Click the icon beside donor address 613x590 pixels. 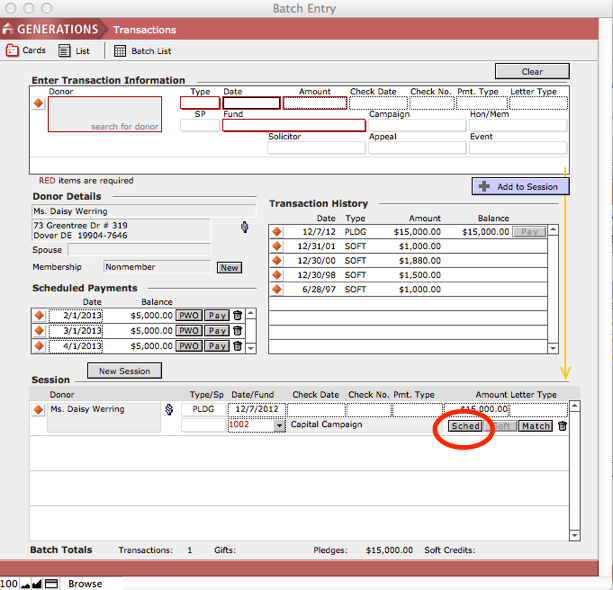[244, 227]
